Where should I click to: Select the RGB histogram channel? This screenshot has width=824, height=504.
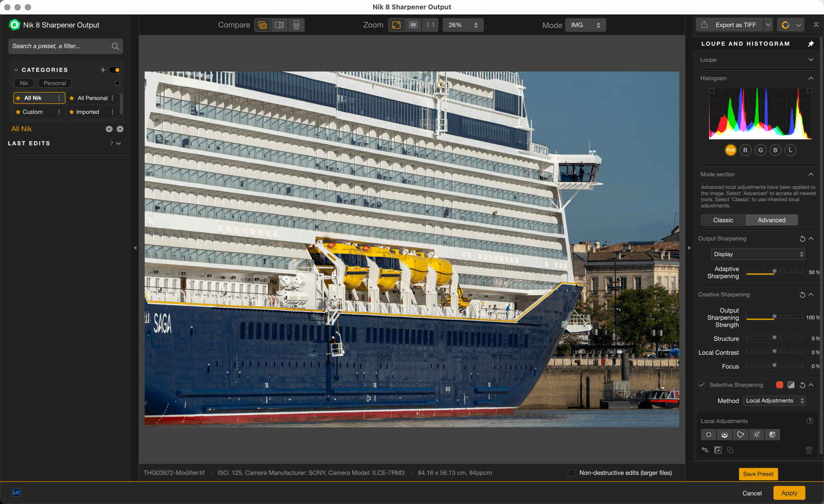click(x=731, y=150)
